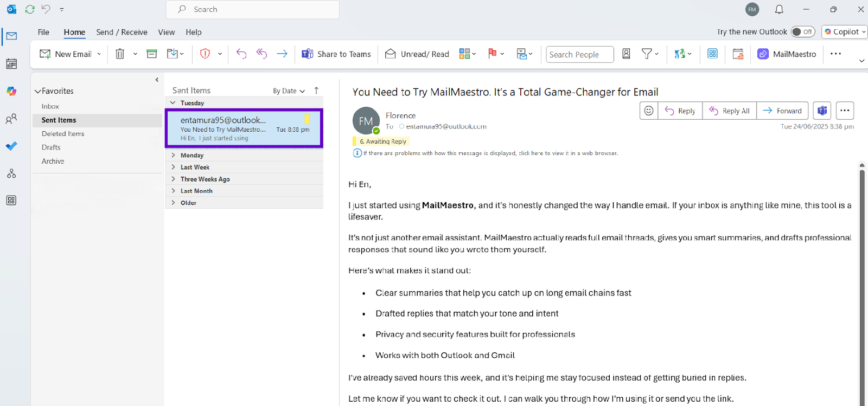Click the Search People field
Image resolution: width=868 pixels, height=406 pixels.
pyautogui.click(x=580, y=54)
